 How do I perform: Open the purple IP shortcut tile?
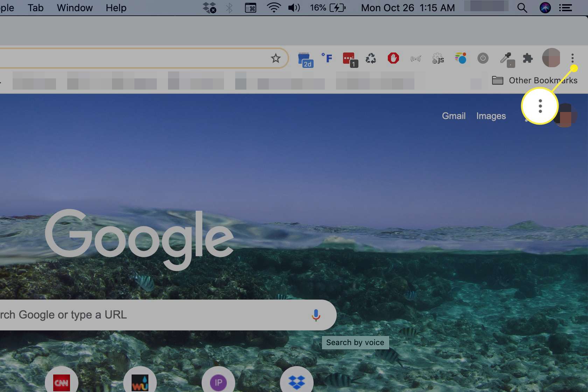(218, 383)
